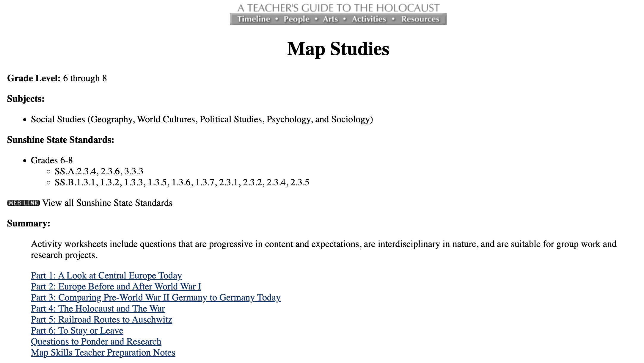View all Sunshine State Standards
This screenshot has width=644, height=363.
tap(107, 203)
